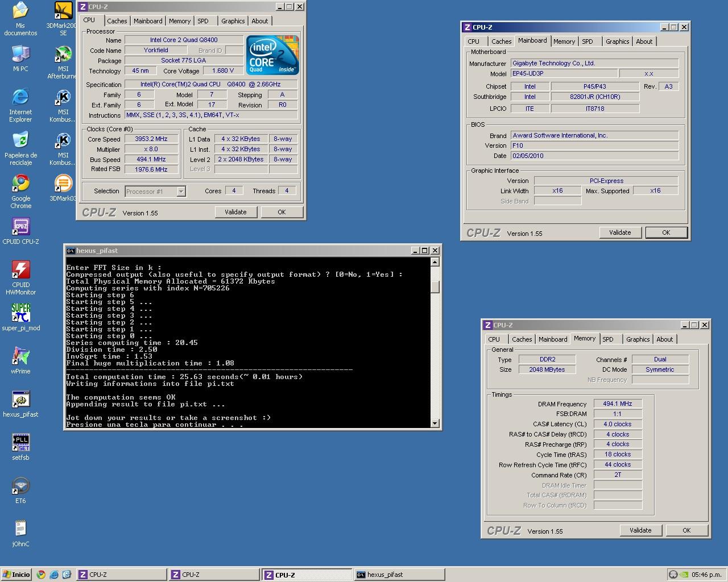
Task: Select the jOhnC text file icon
Action: point(20,533)
